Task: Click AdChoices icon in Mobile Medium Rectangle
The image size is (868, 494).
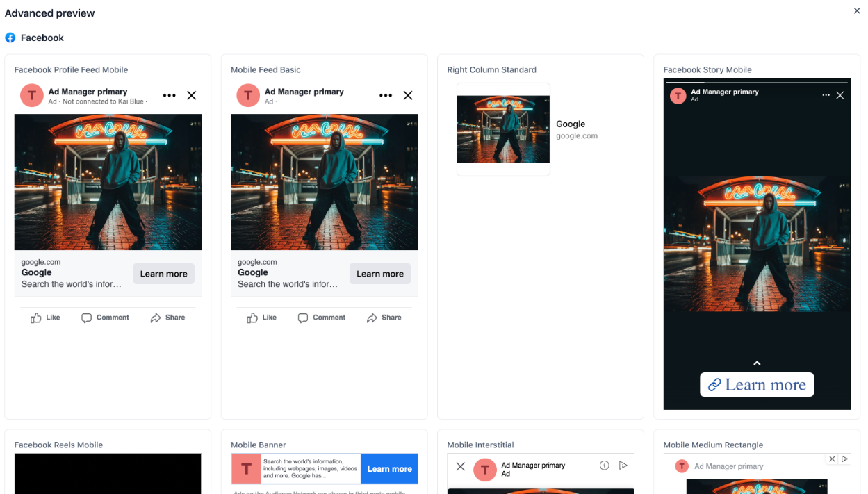Action: tap(845, 459)
